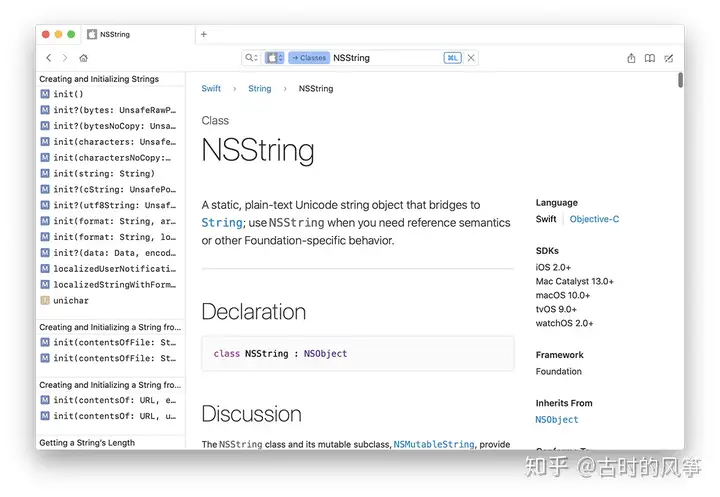Click the Declaration heading
720x497 pixels.
253,312
